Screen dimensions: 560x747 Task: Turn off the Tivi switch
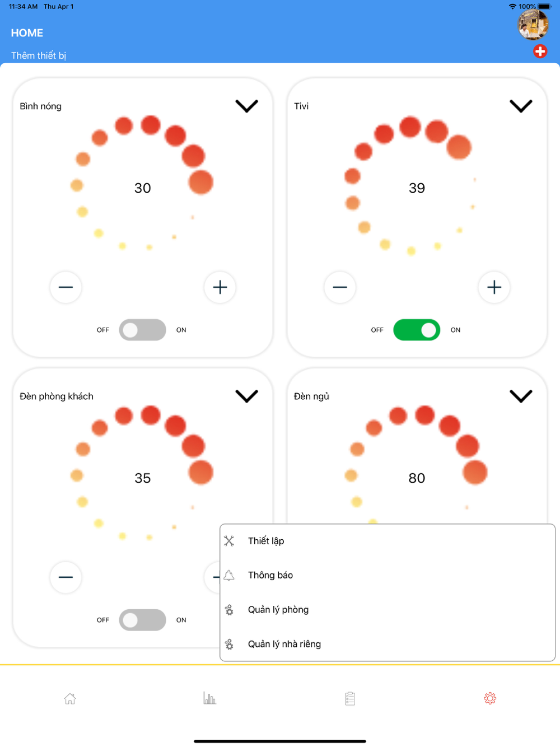[417, 330]
